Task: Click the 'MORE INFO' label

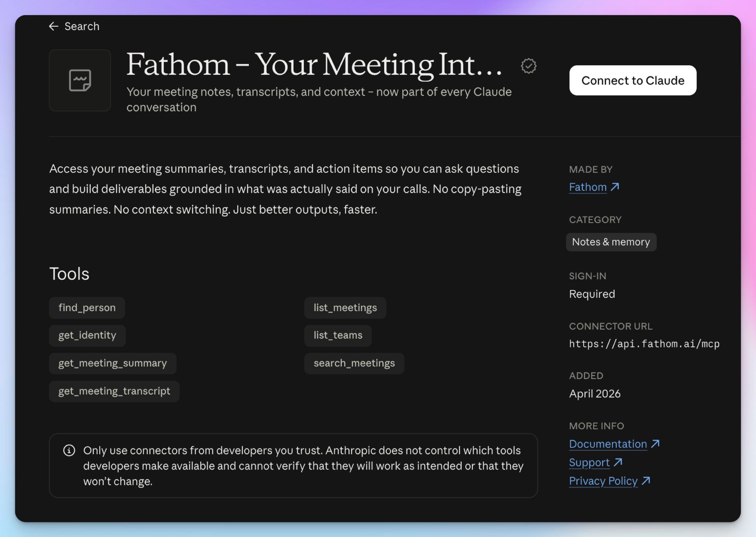Action: [x=597, y=426]
